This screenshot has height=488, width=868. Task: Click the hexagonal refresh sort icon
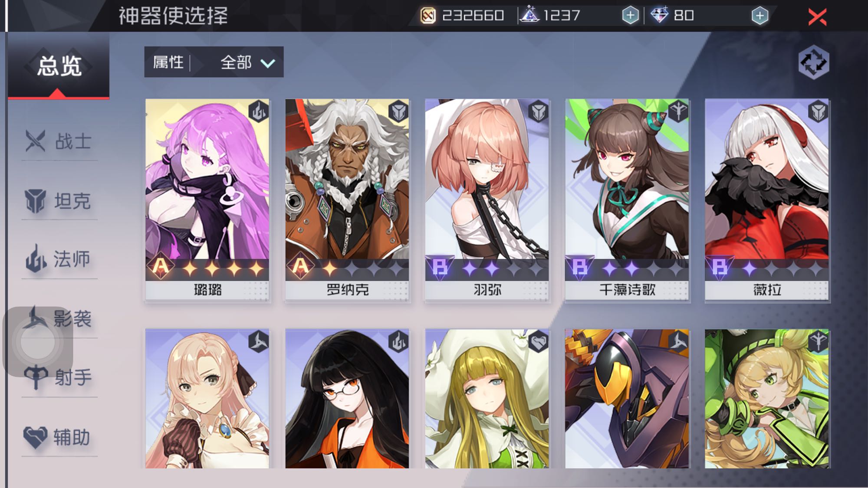(x=814, y=63)
